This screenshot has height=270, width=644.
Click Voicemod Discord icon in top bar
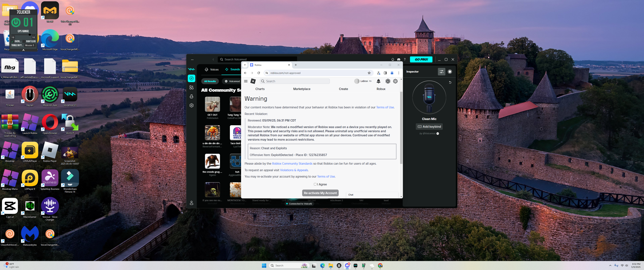399,60
